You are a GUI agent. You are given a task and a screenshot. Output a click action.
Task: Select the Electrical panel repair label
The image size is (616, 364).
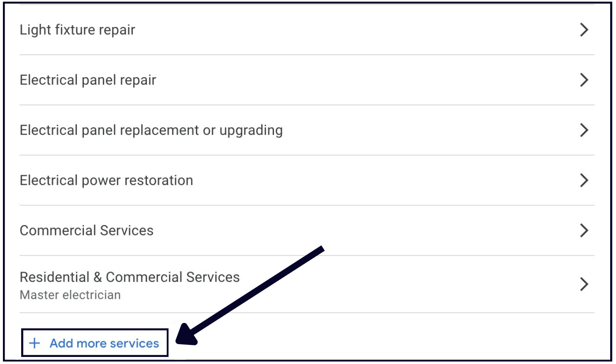click(88, 80)
